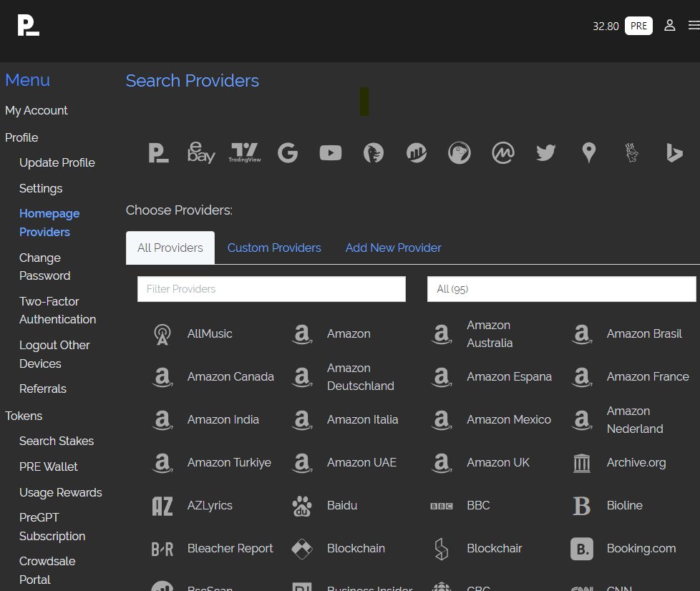Select the TradingView provider icon
The width and height of the screenshot is (700, 591).
(245, 153)
